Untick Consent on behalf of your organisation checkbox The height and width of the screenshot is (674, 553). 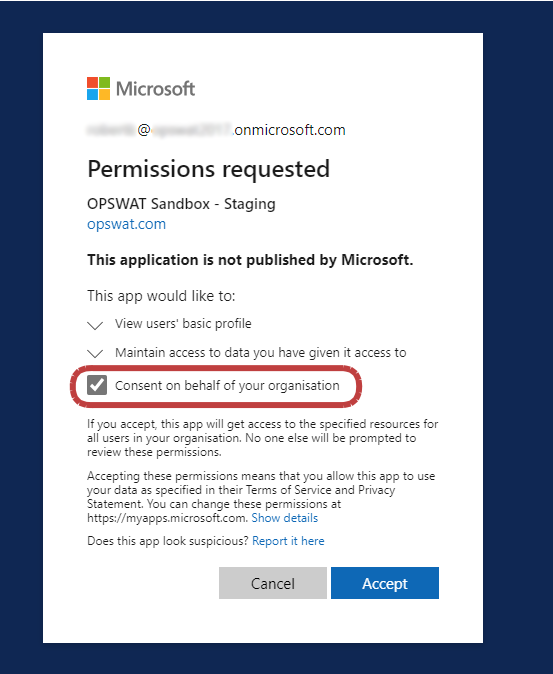pos(97,385)
